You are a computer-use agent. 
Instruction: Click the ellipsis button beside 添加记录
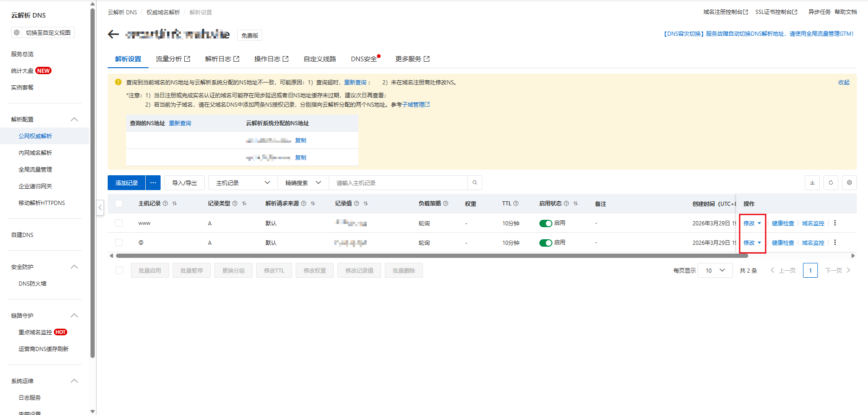[x=153, y=183]
